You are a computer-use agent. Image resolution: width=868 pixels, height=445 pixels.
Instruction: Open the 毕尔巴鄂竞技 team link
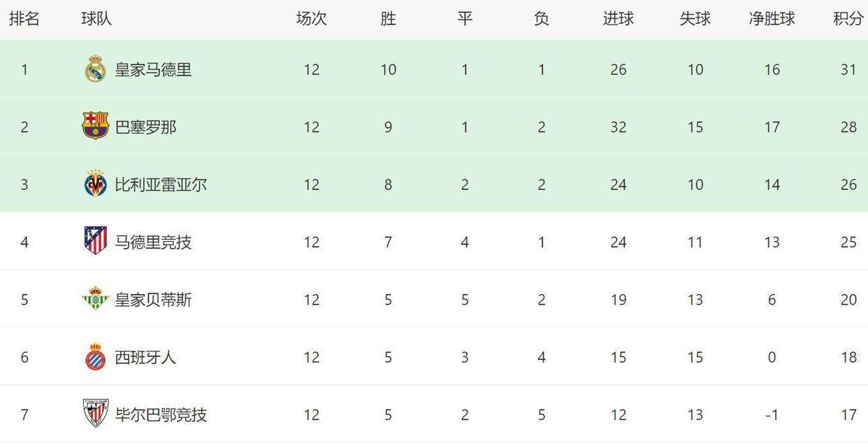point(161,415)
